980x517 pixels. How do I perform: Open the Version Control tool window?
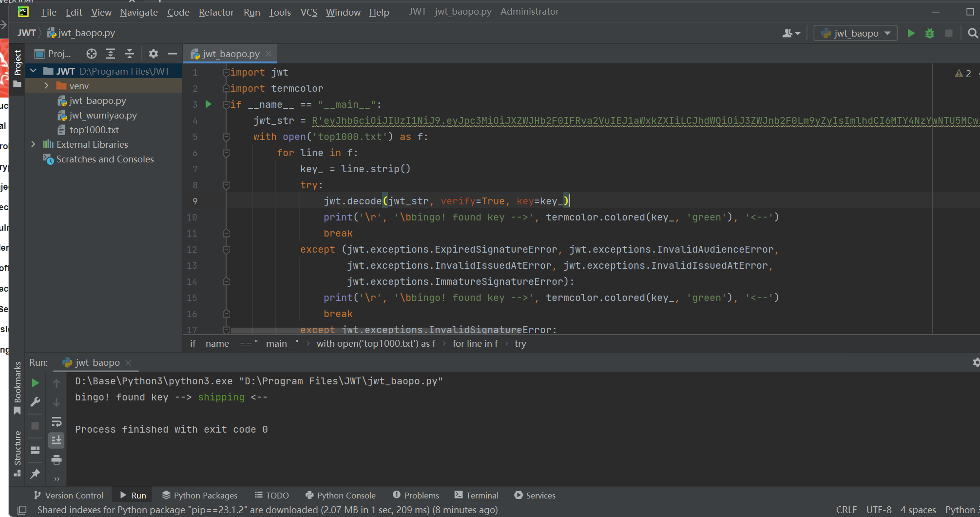click(x=68, y=495)
